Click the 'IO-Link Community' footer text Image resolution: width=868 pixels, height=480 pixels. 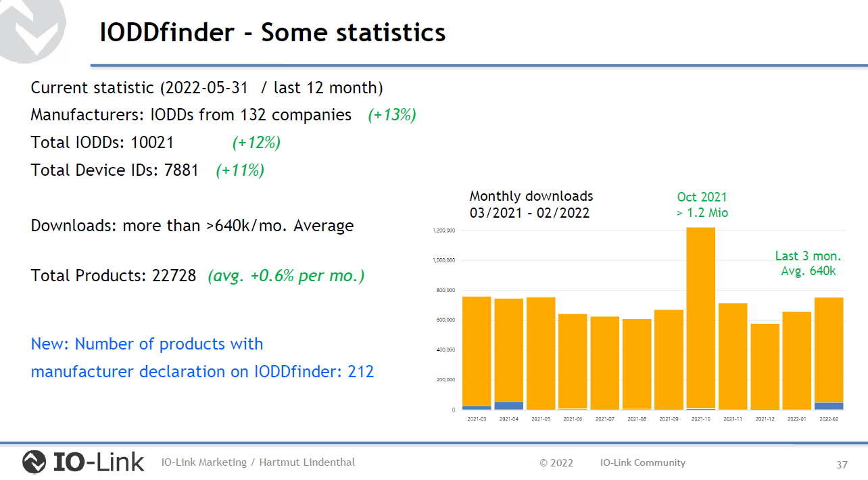(x=643, y=462)
